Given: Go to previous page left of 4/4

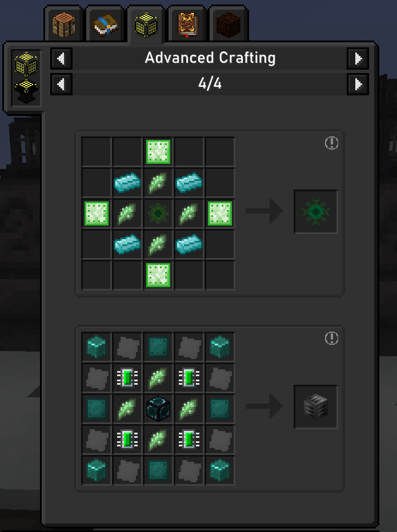Looking at the screenshot, I should (x=61, y=84).
